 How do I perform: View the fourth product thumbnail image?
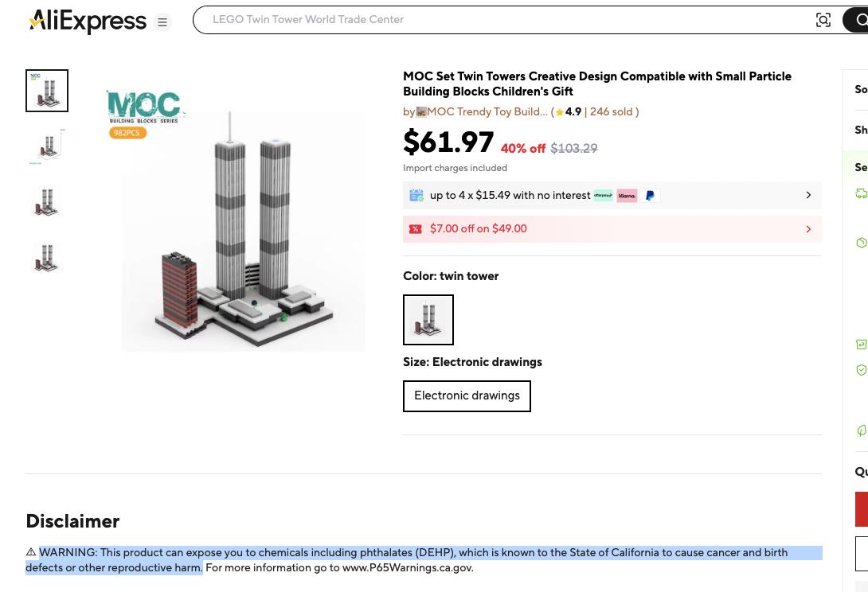(x=47, y=258)
